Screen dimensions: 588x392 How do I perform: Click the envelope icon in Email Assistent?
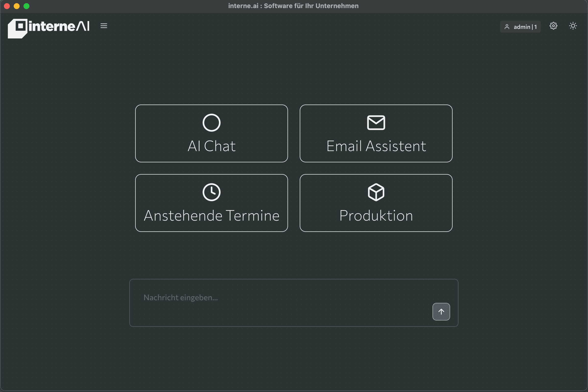pyautogui.click(x=376, y=122)
